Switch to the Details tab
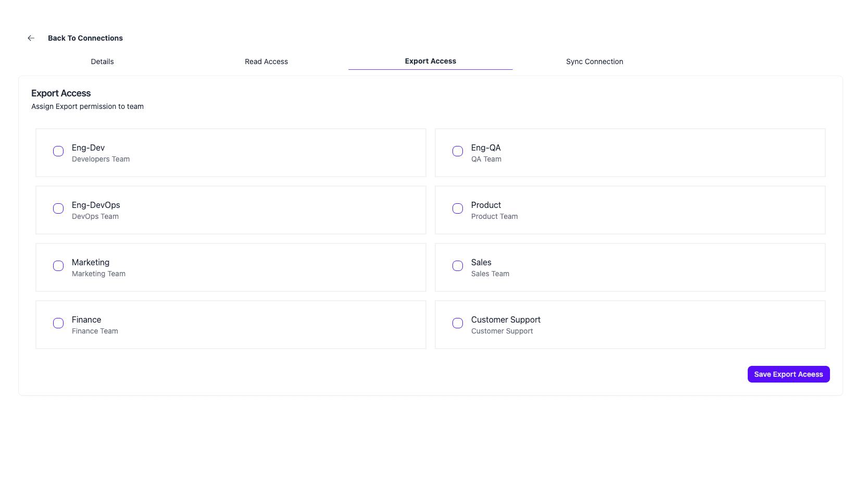 coord(102,61)
